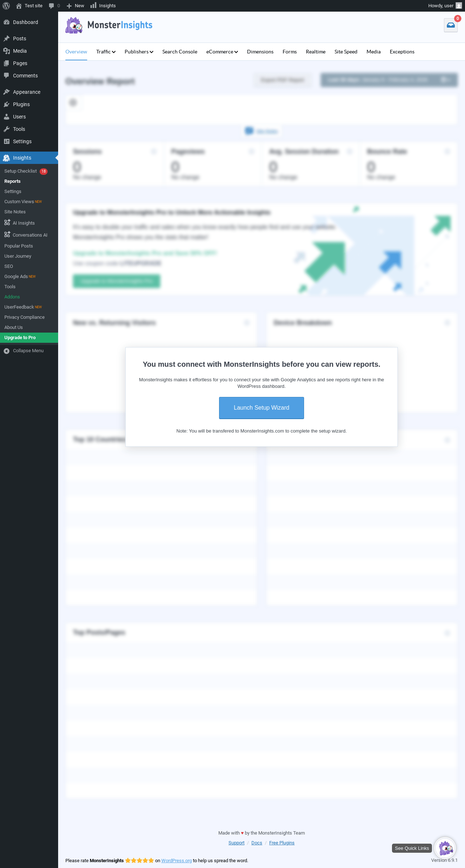465x868 pixels.
Task: Click the Collapse Menu arrow icon
Action: pyautogui.click(x=7, y=351)
